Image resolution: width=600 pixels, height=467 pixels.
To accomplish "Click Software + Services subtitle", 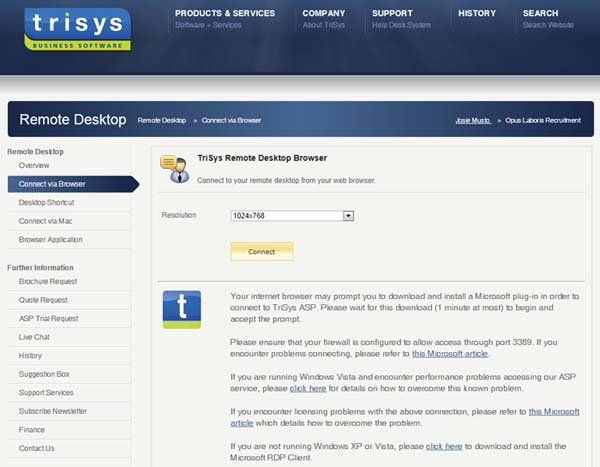I will [208, 25].
